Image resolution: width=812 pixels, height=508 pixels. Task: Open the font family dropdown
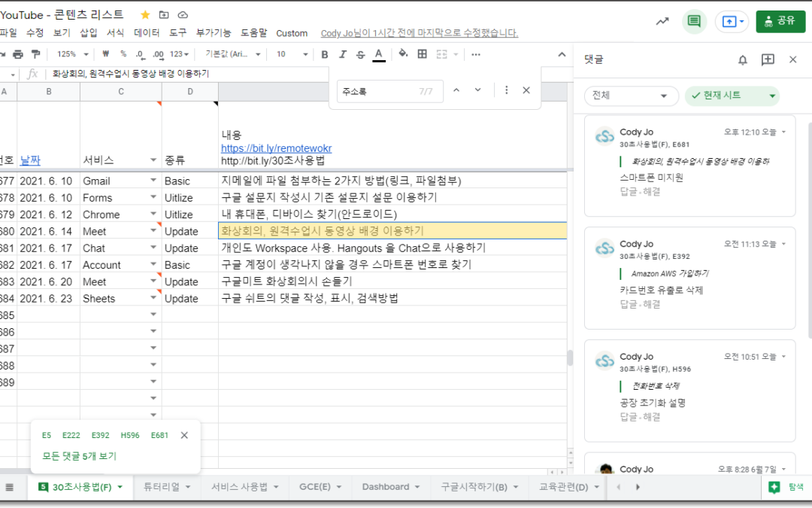pyautogui.click(x=232, y=54)
